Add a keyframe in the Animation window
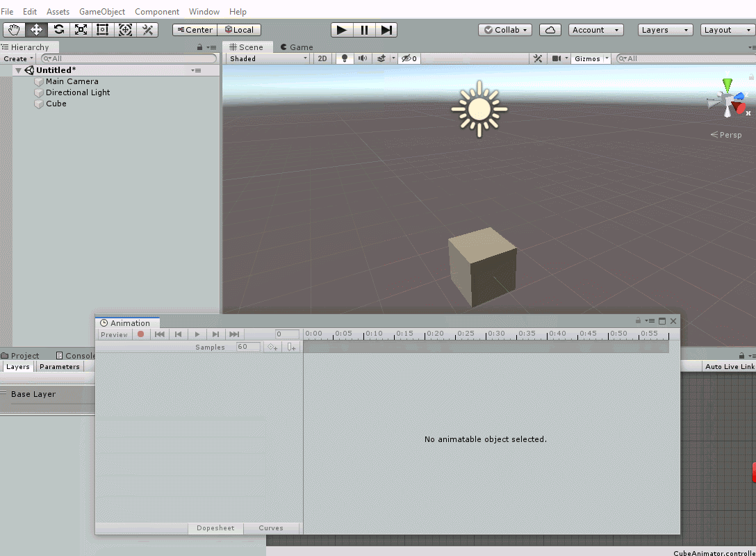This screenshot has height=556, width=756. (272, 347)
